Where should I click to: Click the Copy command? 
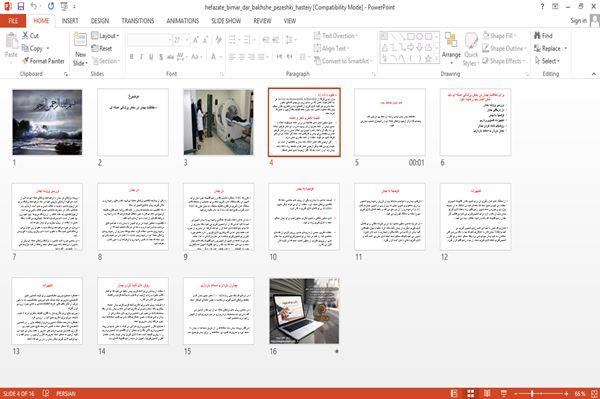coord(33,48)
